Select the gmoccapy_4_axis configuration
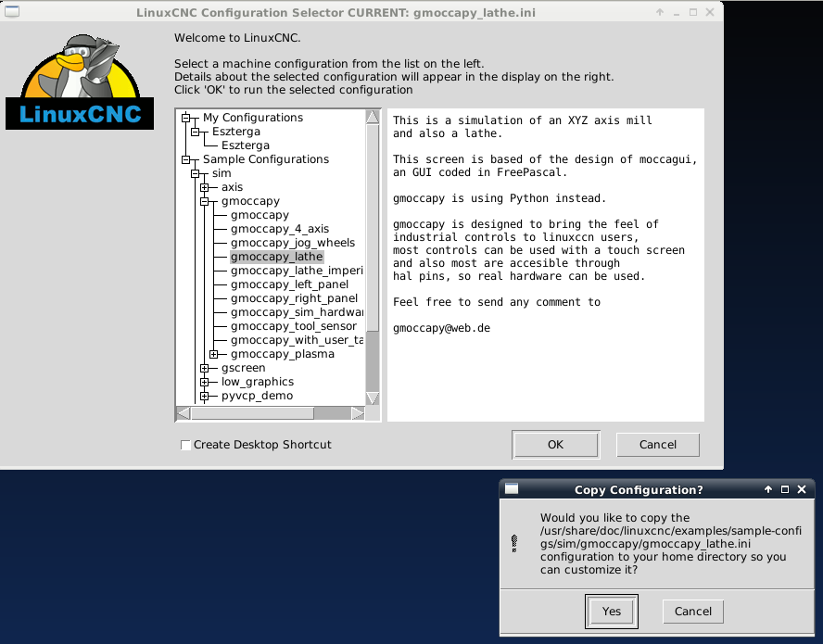823x644 pixels. click(279, 229)
